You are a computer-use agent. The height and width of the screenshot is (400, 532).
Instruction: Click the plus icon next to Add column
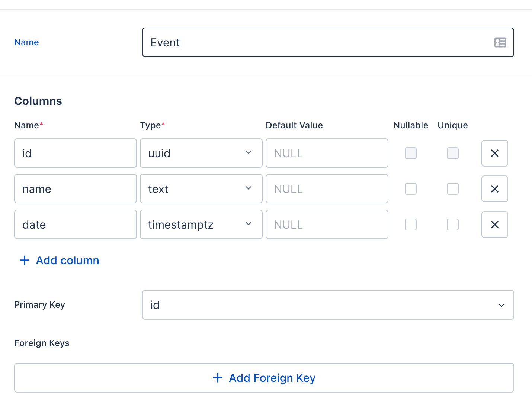24,260
